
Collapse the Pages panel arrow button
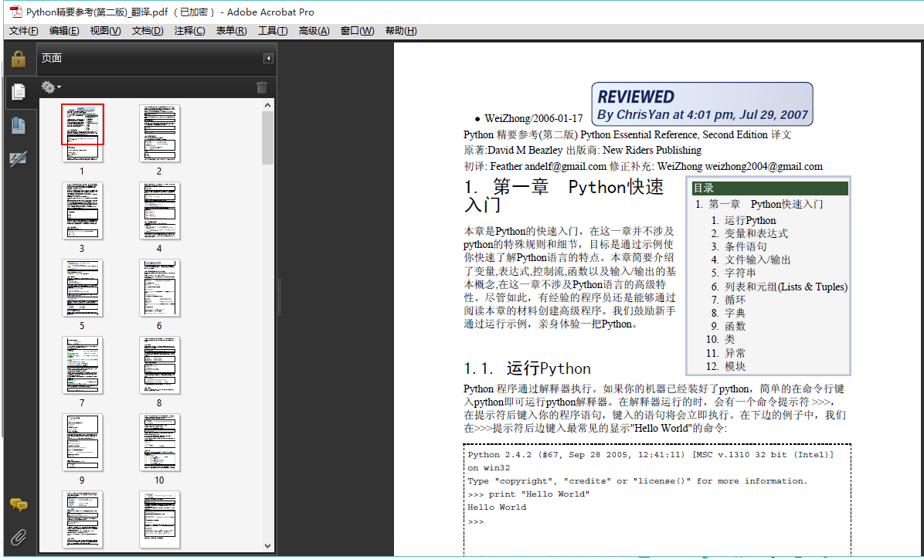click(268, 58)
